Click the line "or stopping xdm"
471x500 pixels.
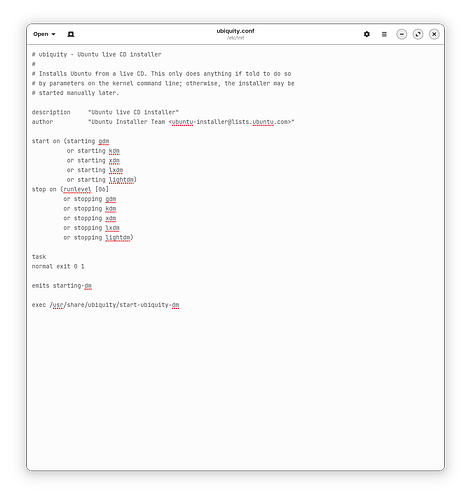click(90, 218)
